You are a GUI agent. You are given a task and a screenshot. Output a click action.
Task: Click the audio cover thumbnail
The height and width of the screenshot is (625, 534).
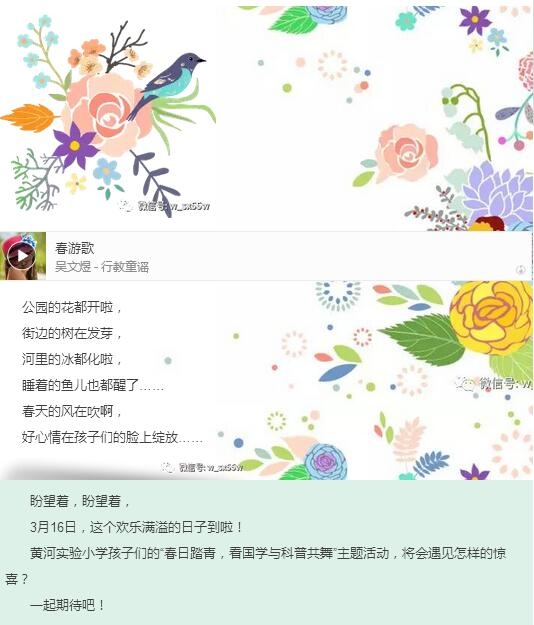(x=23, y=256)
